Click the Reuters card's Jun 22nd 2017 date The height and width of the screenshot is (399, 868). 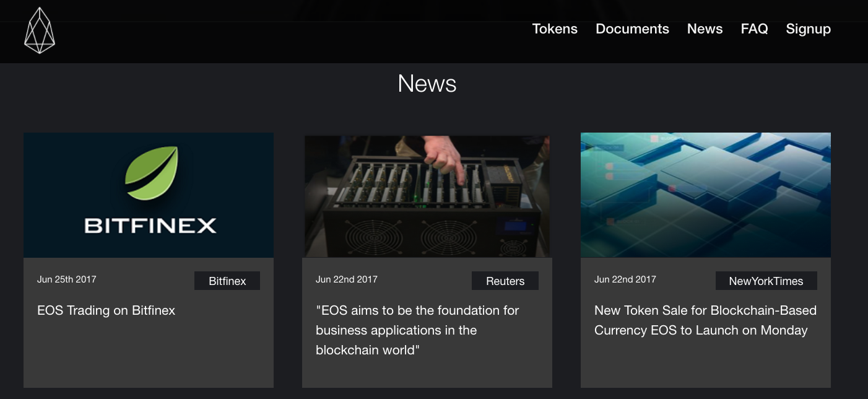click(347, 279)
